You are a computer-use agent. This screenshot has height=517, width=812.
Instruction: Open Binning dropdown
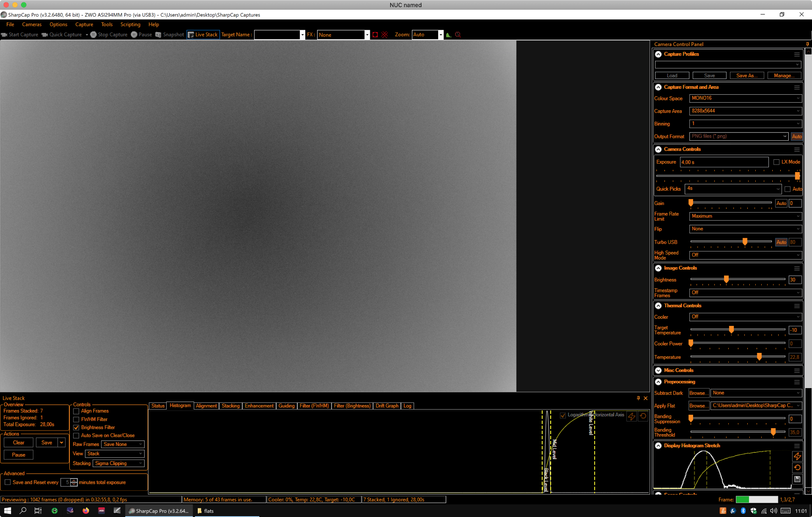745,124
